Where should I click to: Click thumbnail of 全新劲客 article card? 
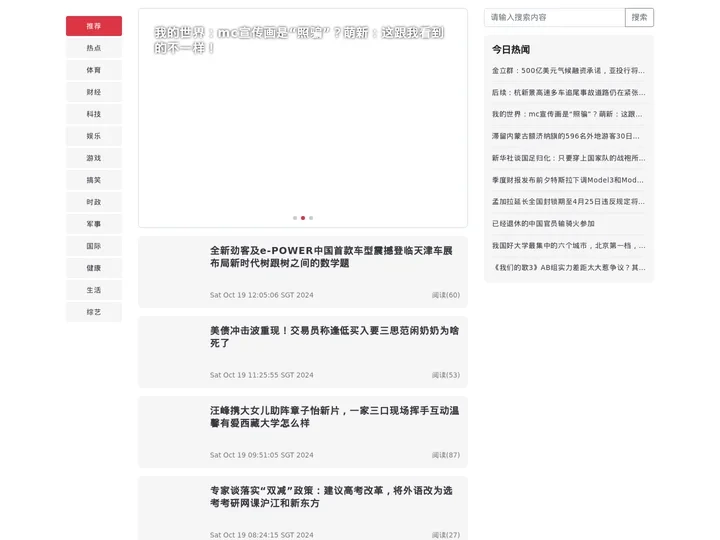[x=174, y=272]
